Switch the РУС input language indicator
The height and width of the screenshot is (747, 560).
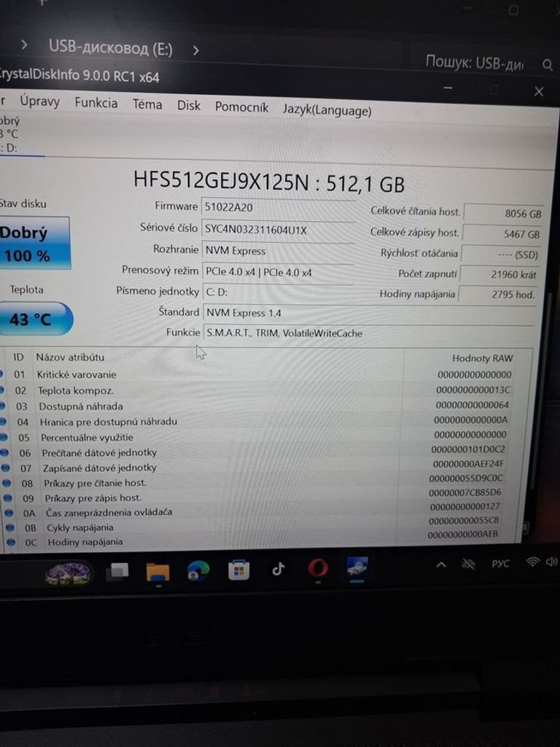(500, 564)
